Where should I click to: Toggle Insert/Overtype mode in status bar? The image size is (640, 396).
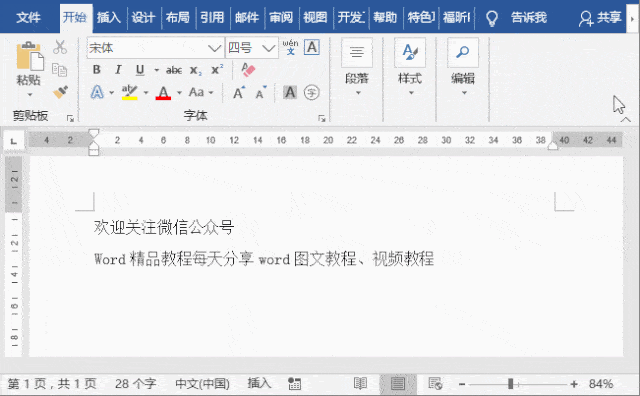(x=259, y=383)
